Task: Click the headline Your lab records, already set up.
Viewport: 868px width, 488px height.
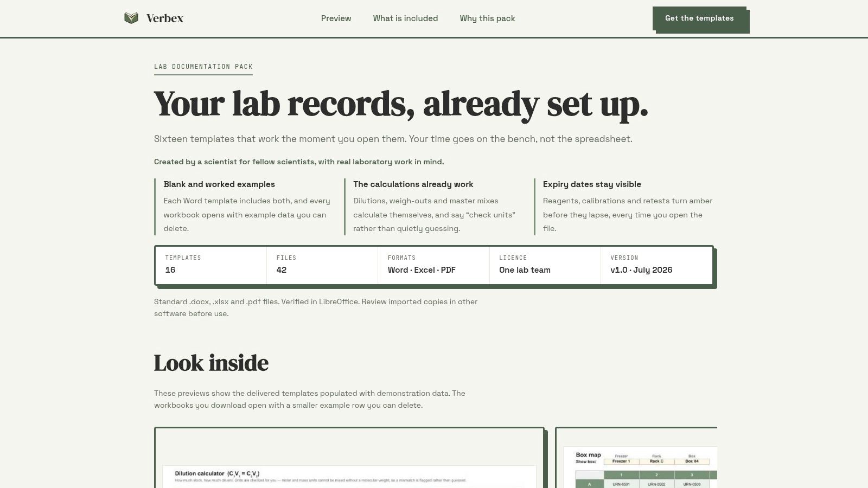Action: 401,104
